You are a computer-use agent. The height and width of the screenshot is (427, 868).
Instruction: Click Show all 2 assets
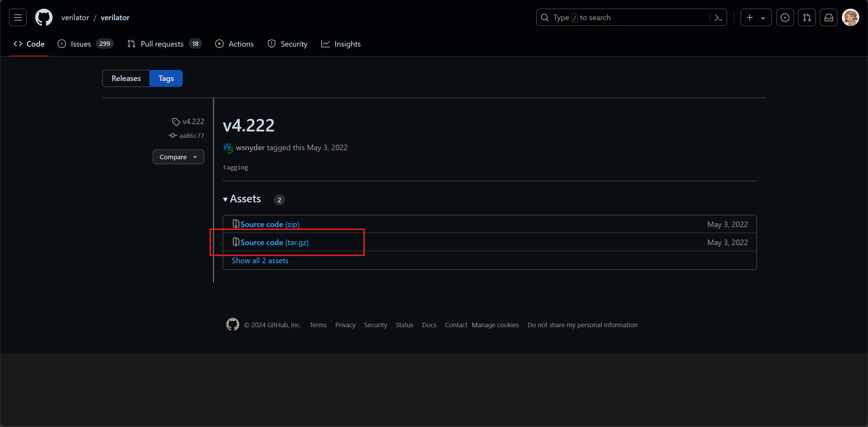pyautogui.click(x=260, y=260)
